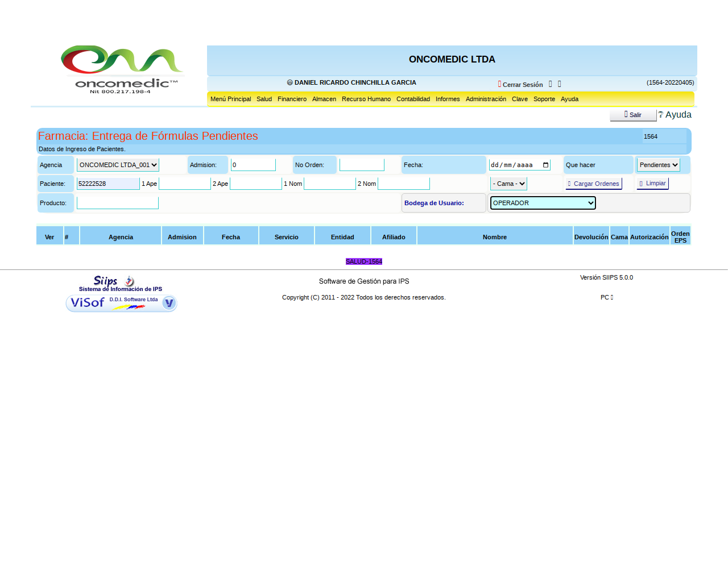Expand the Cama selection dropdown
The image size is (728, 582).
click(x=508, y=184)
